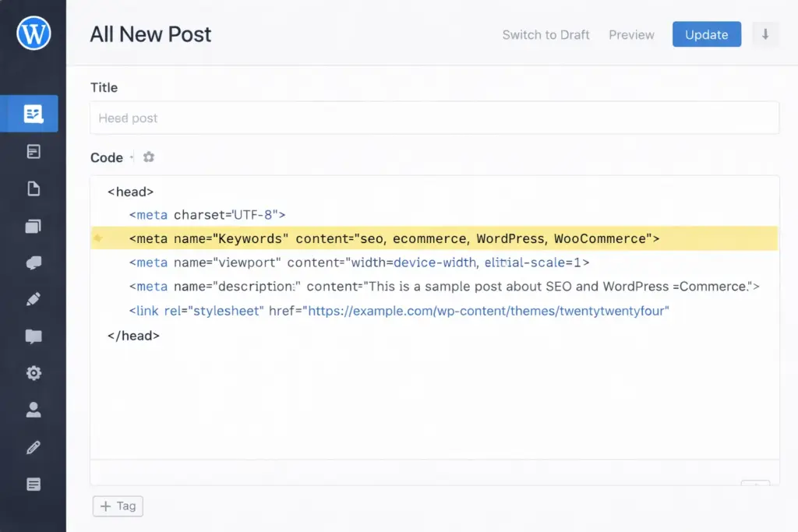Open the Settings gear in the sidebar
Screen dimensions: 798x532
point(32,372)
